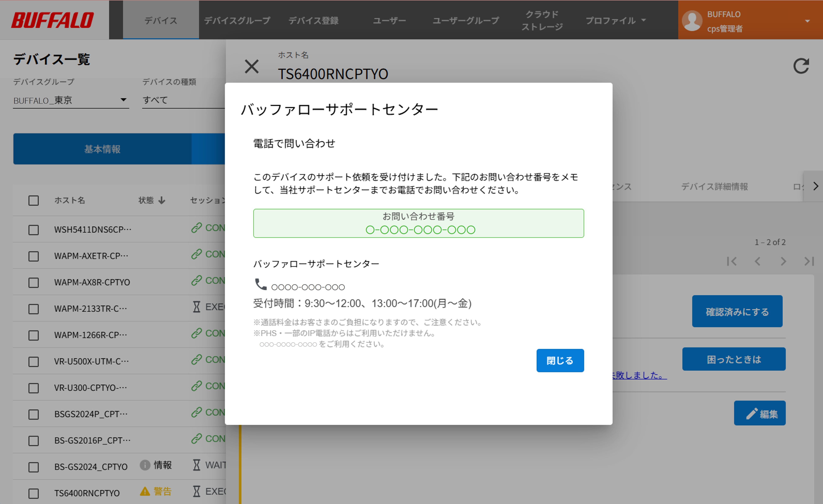The width and height of the screenshot is (823, 504).
Task: Sort by 状態 using the arrow icon
Action: pyautogui.click(x=162, y=200)
